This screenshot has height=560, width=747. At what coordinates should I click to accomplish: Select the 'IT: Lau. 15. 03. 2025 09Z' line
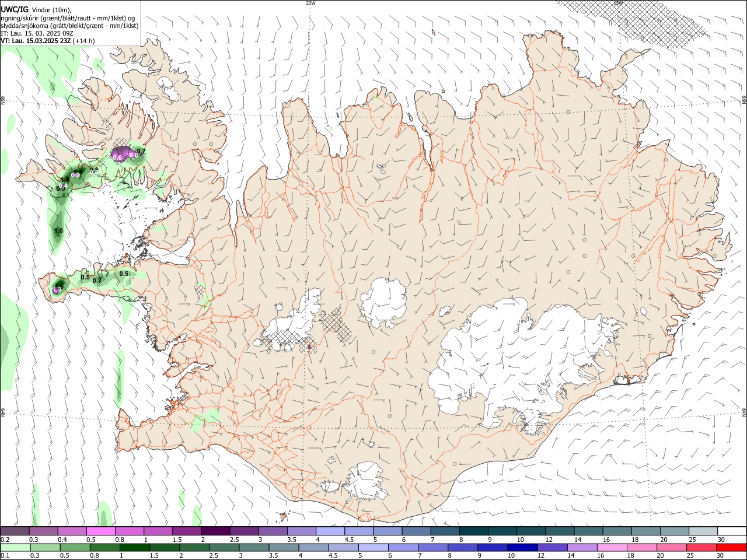[x=37, y=33]
